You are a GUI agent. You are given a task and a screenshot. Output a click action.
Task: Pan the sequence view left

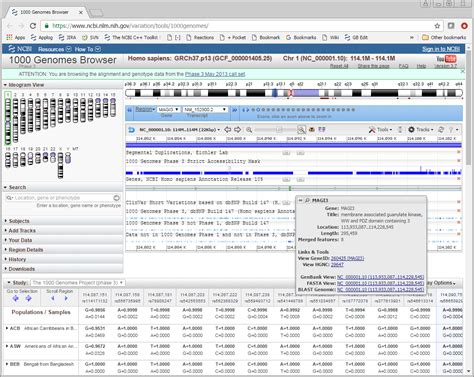[x=228, y=129]
